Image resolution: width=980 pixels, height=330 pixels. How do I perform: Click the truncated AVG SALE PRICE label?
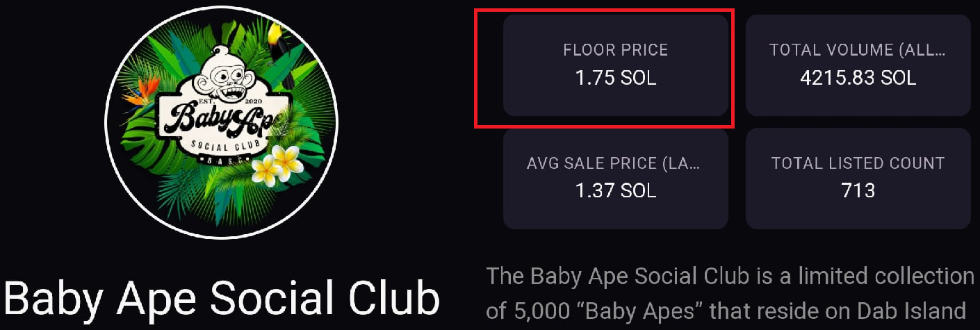(x=614, y=163)
